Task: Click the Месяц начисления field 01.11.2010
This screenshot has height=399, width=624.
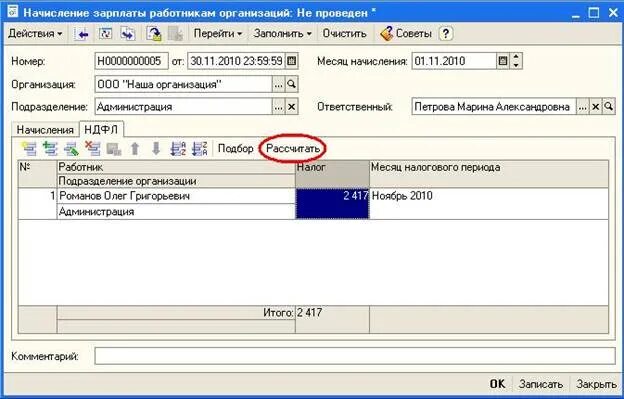Action: [454, 61]
